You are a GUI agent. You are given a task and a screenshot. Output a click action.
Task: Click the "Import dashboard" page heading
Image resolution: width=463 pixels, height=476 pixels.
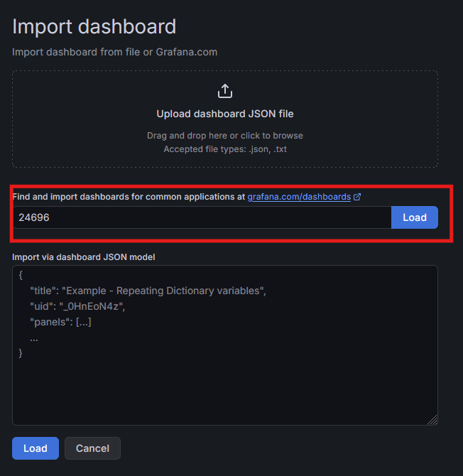pyautogui.click(x=94, y=27)
